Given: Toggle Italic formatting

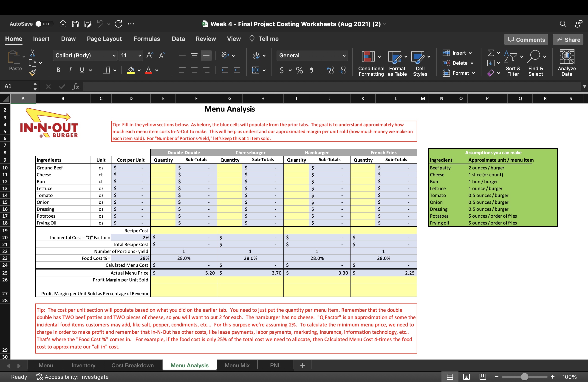Looking at the screenshot, I should 70,70.
